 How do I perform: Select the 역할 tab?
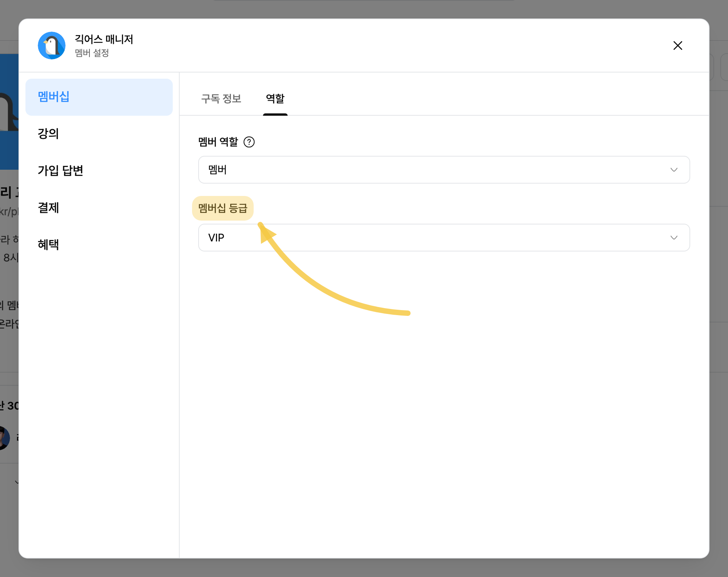point(275,99)
